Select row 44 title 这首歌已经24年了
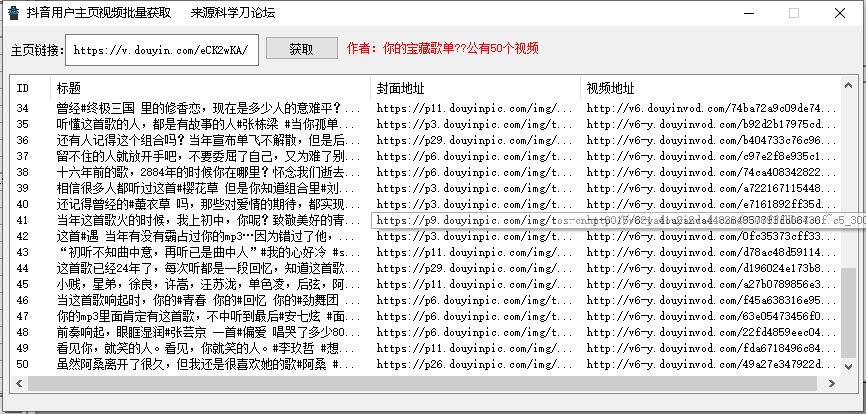 [208, 269]
